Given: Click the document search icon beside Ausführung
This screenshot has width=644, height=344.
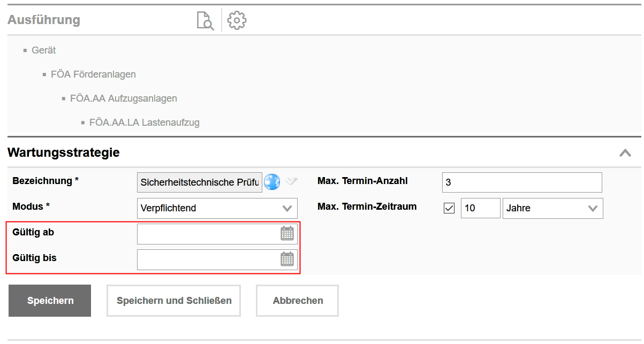Looking at the screenshot, I should pyautogui.click(x=205, y=20).
